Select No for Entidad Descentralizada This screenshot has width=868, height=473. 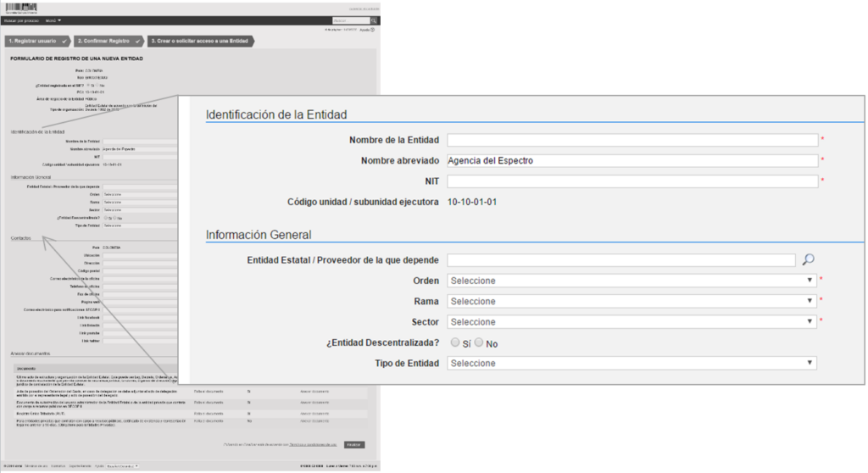point(480,342)
